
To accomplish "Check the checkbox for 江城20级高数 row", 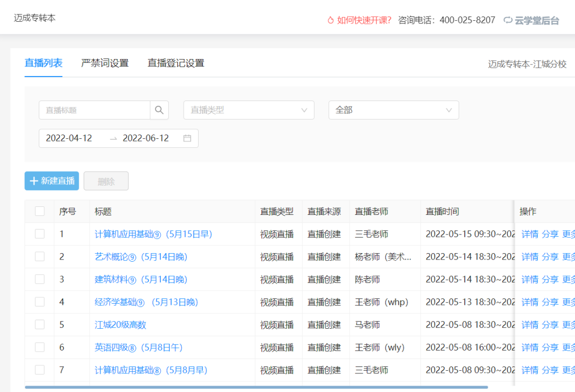I will [x=39, y=324].
